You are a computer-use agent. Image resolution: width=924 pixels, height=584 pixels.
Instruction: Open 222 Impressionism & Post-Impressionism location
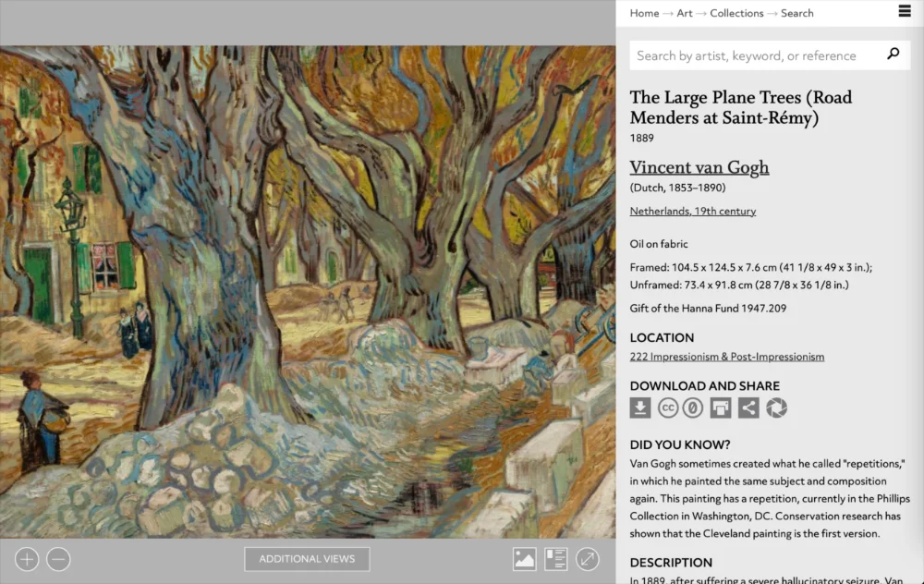[x=726, y=357]
